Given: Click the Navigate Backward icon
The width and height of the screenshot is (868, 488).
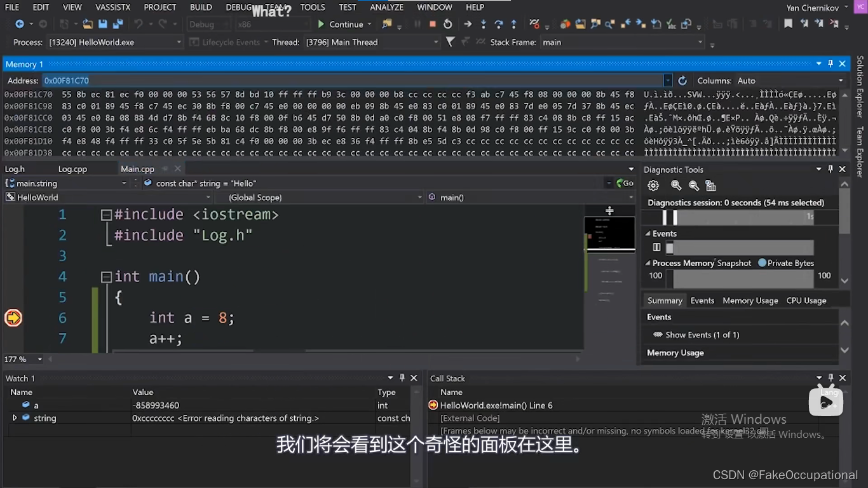Looking at the screenshot, I should pos(20,24).
